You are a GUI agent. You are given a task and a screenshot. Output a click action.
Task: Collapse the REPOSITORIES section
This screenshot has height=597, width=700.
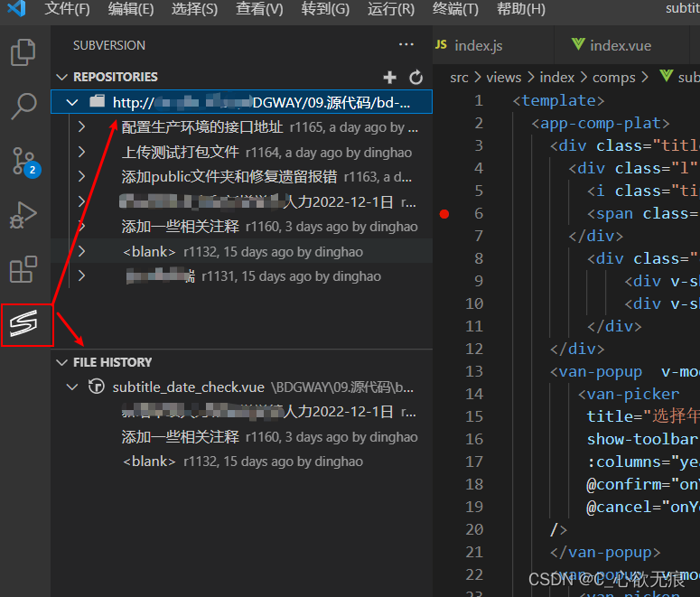click(61, 78)
